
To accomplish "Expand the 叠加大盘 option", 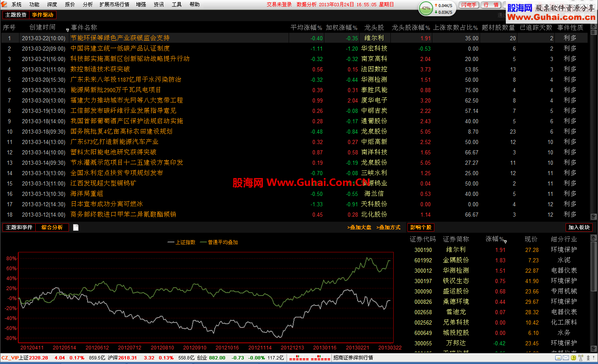I will (x=359, y=227).
